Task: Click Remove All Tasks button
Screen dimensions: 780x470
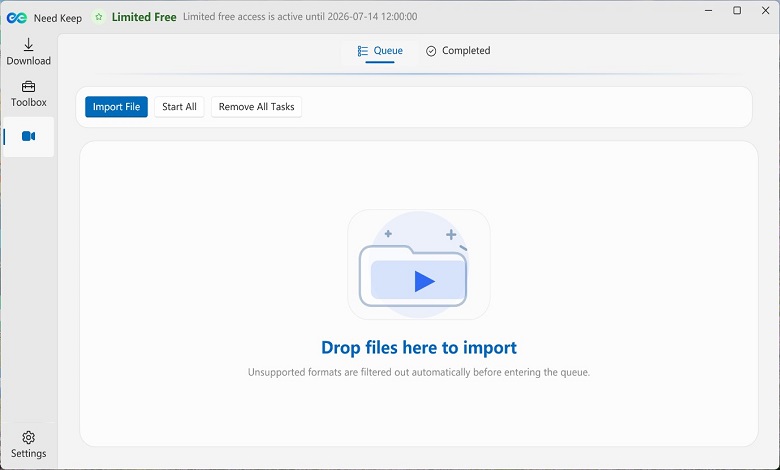Action: [256, 107]
